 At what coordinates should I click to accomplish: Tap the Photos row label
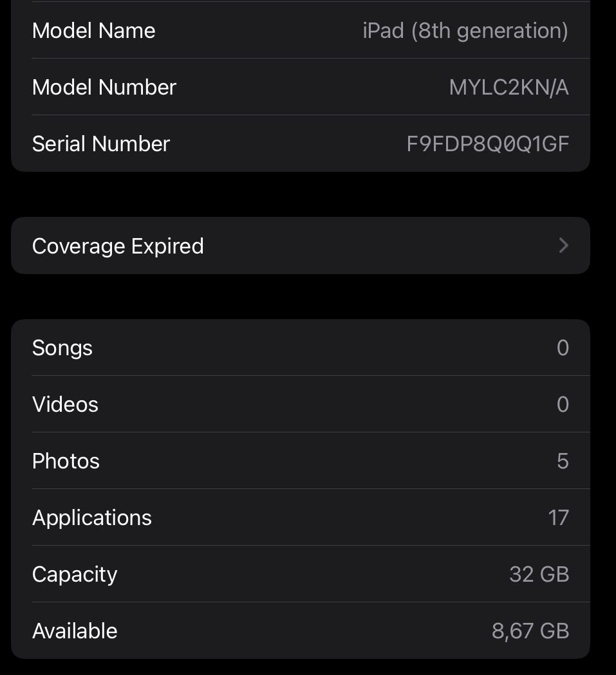pyautogui.click(x=66, y=461)
